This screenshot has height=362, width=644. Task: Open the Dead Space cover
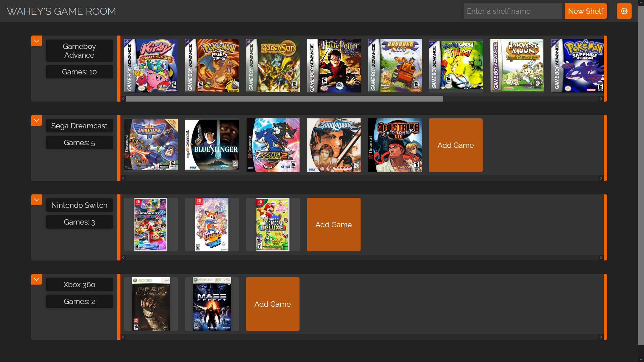pos(151,304)
